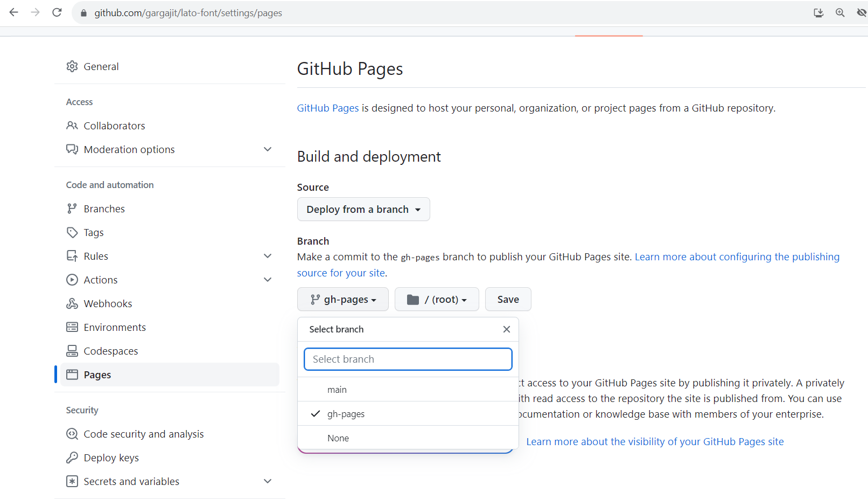Open the / (root) folder dropdown

coord(437,299)
